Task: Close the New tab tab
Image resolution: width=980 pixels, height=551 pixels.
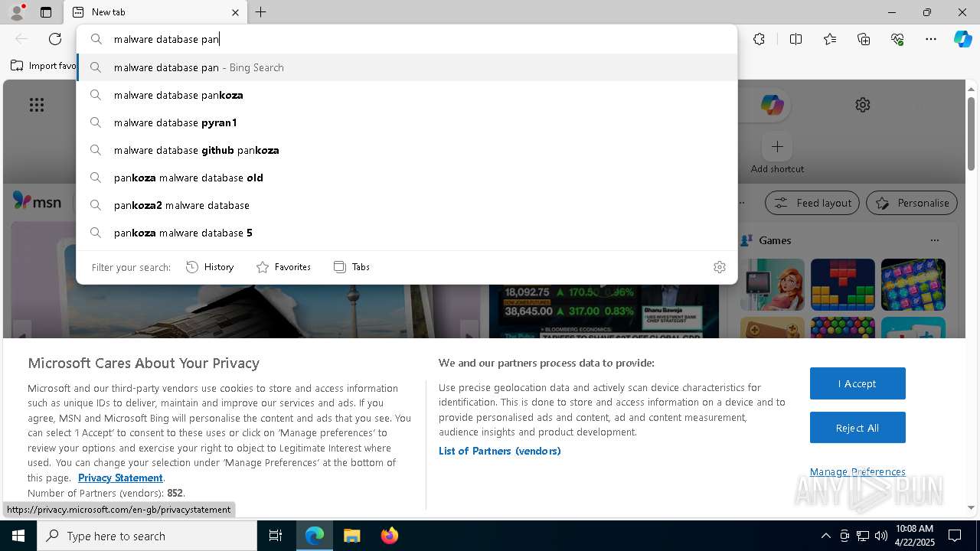Action: pos(235,12)
